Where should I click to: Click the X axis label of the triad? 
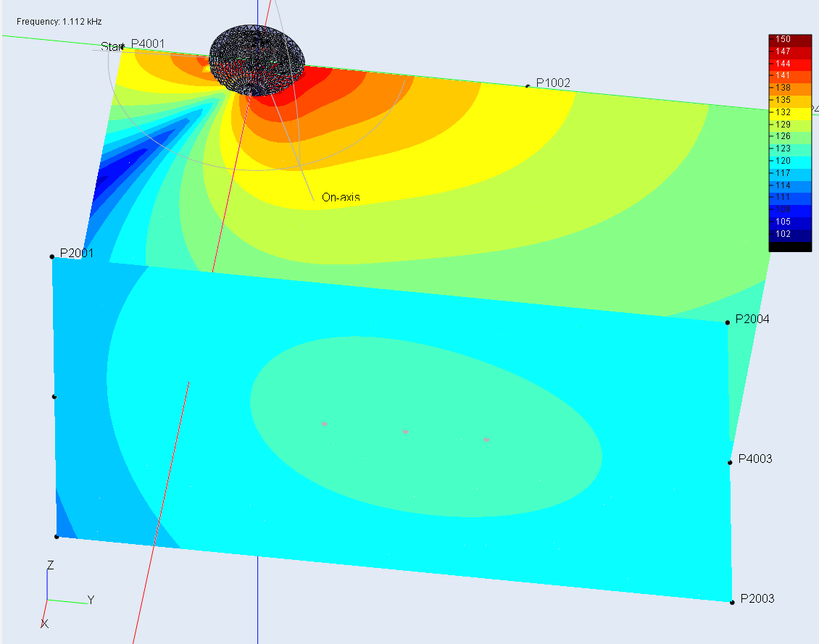(45, 624)
